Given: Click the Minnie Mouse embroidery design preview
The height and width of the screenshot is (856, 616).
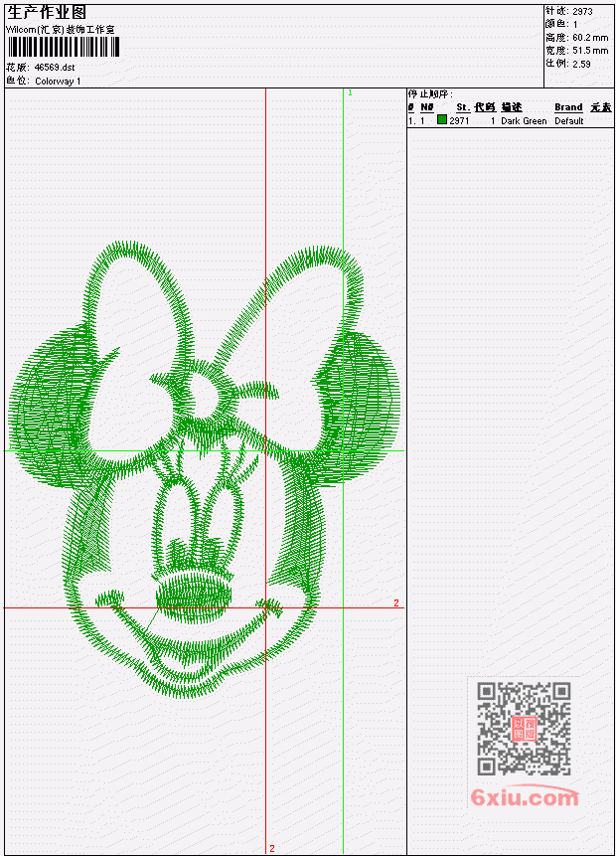Looking at the screenshot, I should [205, 469].
